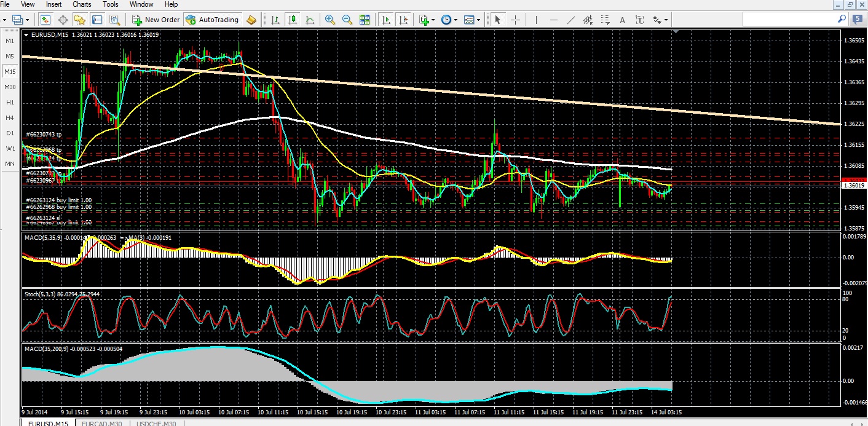Image resolution: width=868 pixels, height=426 pixels.
Task: Open the Periods clock dropdown
Action: (449, 20)
